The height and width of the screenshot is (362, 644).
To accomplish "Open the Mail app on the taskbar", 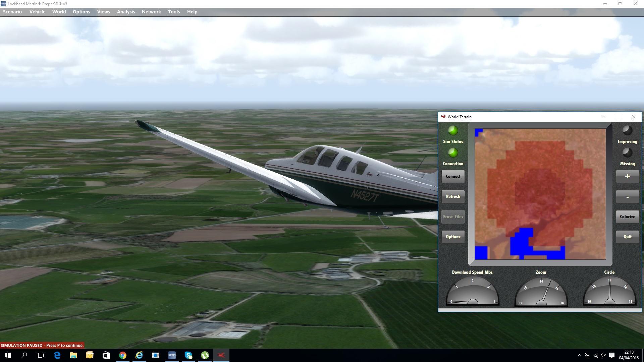I will point(90,355).
